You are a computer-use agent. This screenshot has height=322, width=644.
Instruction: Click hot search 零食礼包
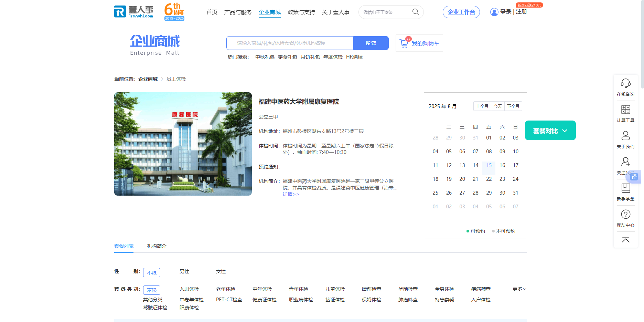(288, 57)
